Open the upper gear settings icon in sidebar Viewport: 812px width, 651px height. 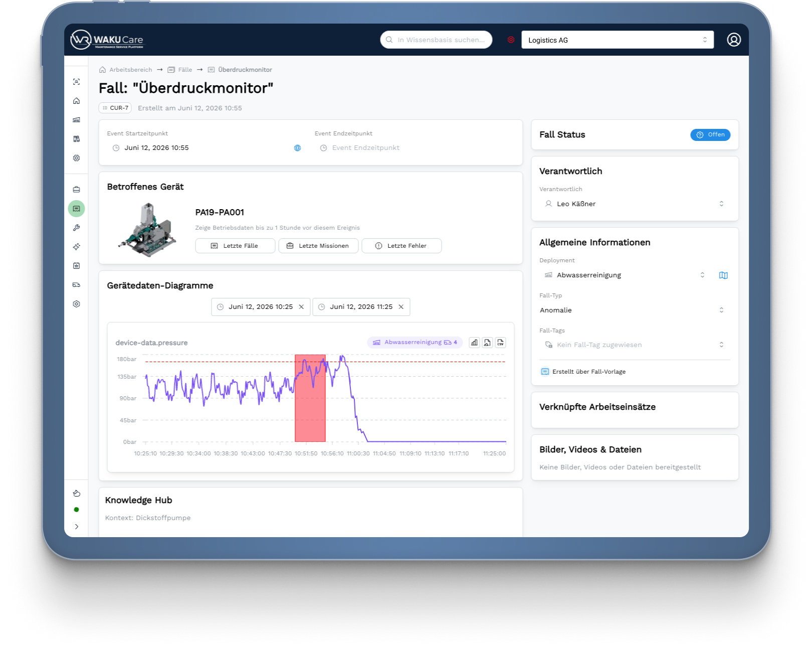point(76,158)
